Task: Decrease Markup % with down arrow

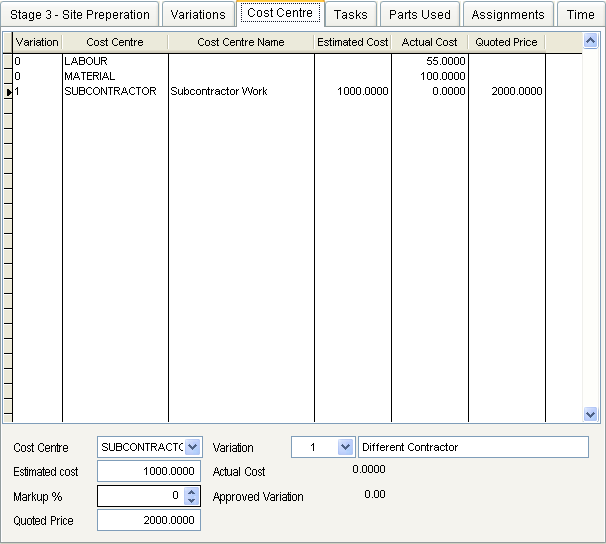Action: pyautogui.click(x=193, y=500)
